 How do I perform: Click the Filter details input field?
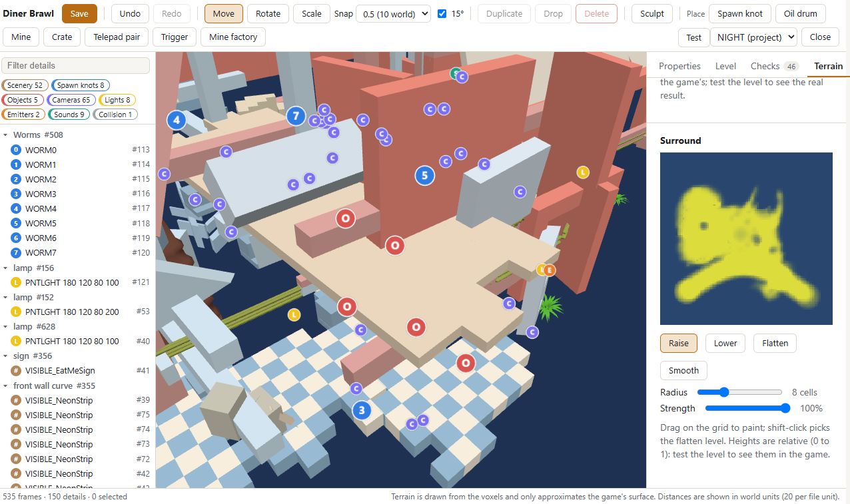tap(76, 65)
